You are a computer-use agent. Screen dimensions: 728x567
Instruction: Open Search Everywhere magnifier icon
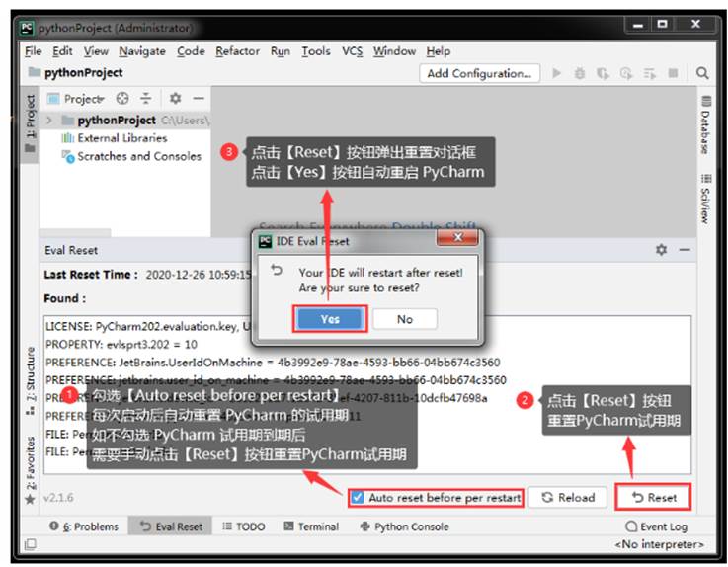click(702, 73)
